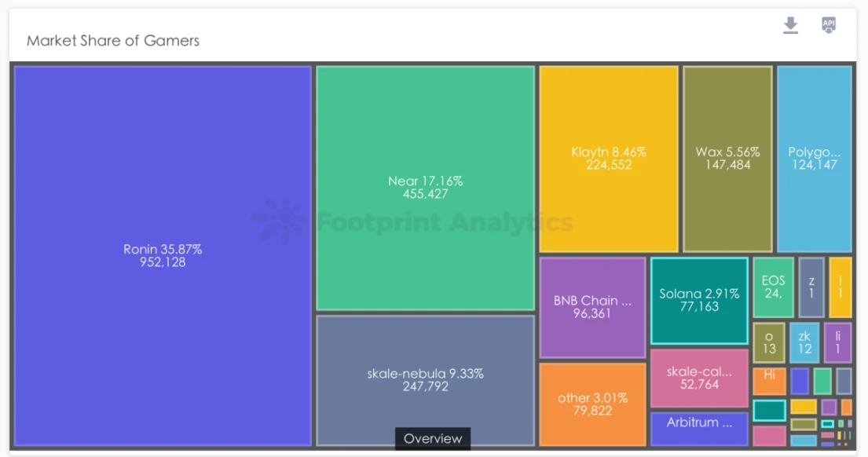
Task: Click the Klaytn 8.46% yellow tile
Action: click(608, 159)
